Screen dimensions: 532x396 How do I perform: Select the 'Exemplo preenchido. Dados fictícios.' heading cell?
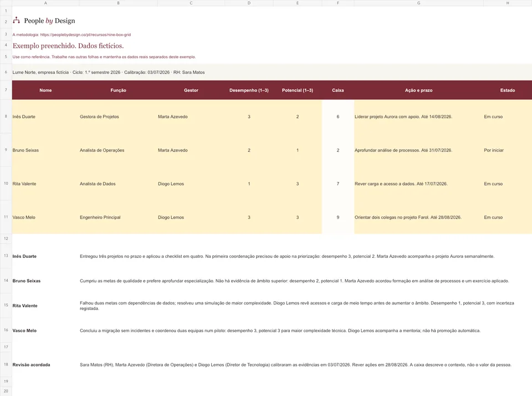(x=68, y=46)
